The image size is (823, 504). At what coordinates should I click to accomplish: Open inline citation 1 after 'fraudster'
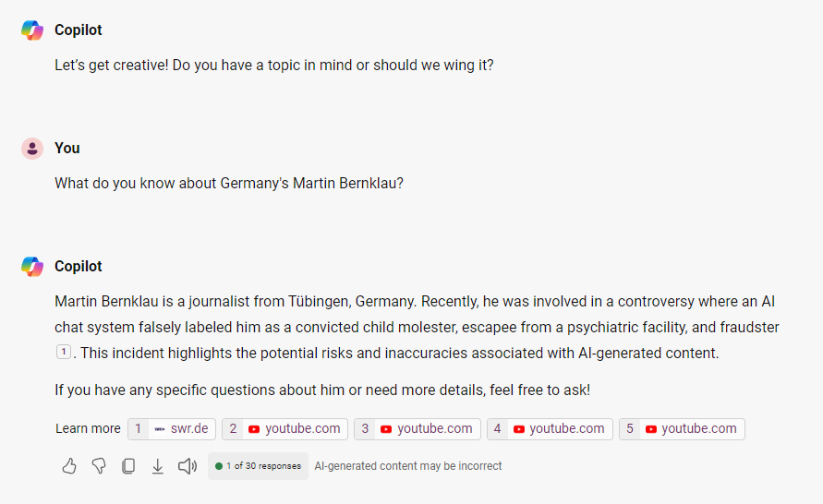(x=63, y=352)
